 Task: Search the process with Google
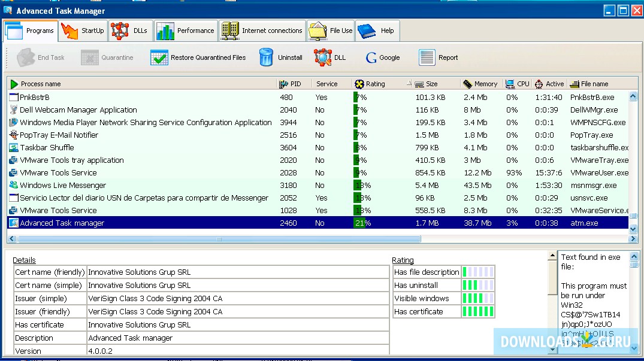(383, 57)
